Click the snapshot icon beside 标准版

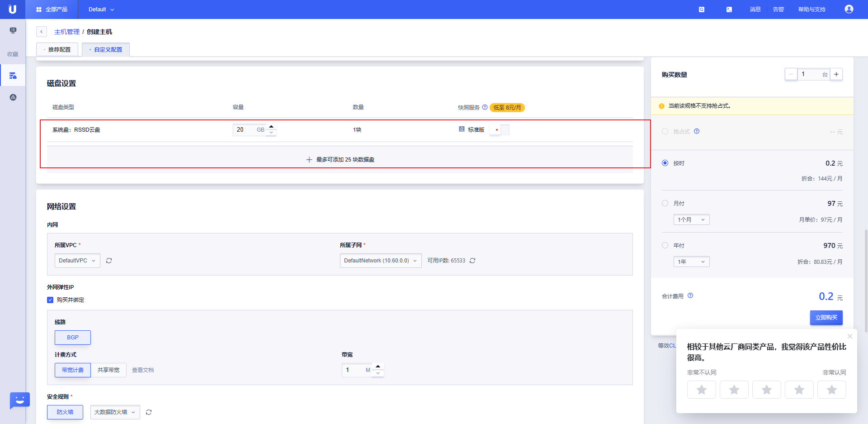click(462, 129)
